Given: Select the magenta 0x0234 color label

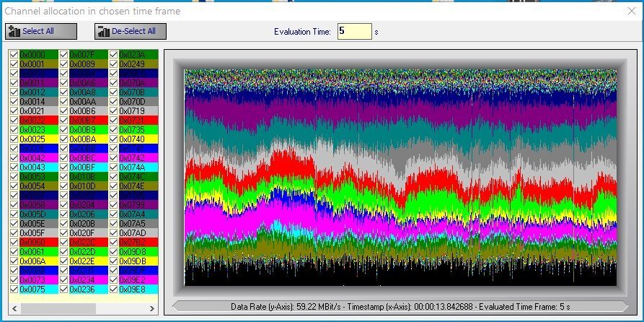Looking at the screenshot, I should (x=88, y=280).
